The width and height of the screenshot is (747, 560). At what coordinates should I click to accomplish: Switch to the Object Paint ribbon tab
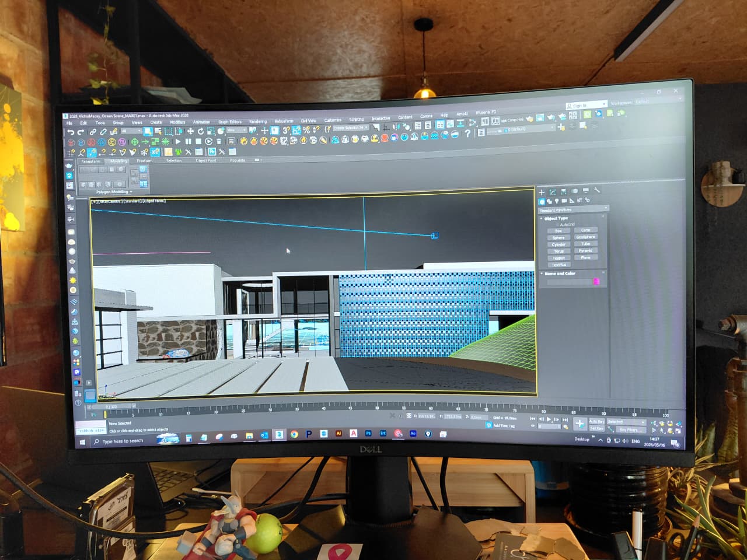(206, 160)
